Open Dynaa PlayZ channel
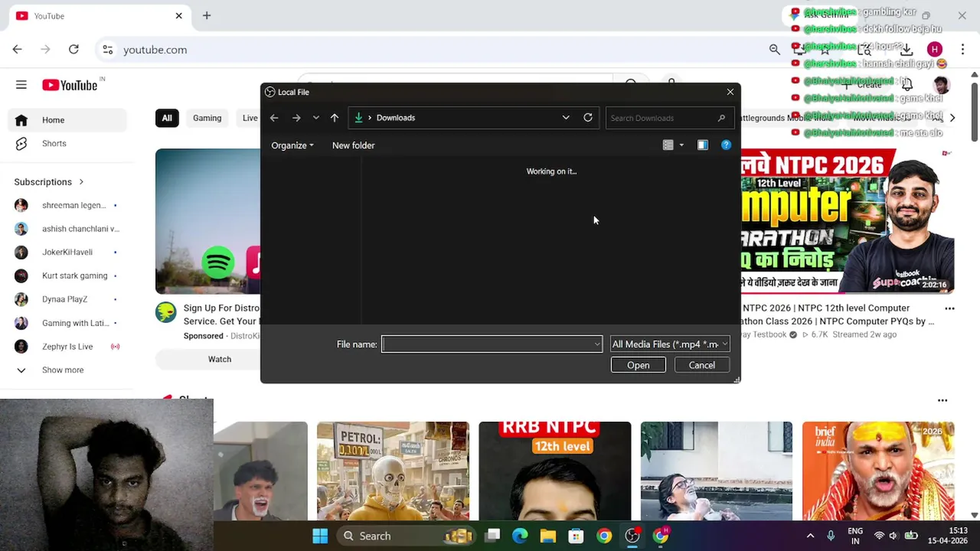This screenshot has height=551, width=980. [x=67, y=299]
